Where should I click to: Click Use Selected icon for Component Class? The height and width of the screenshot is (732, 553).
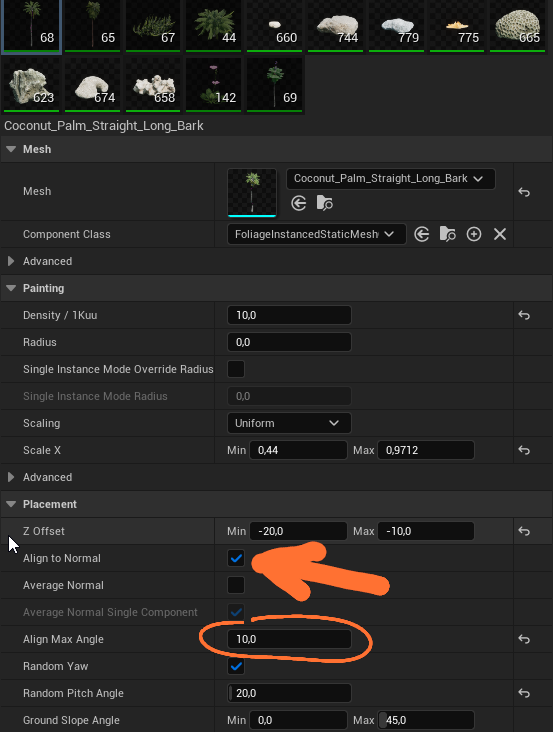tap(421, 234)
